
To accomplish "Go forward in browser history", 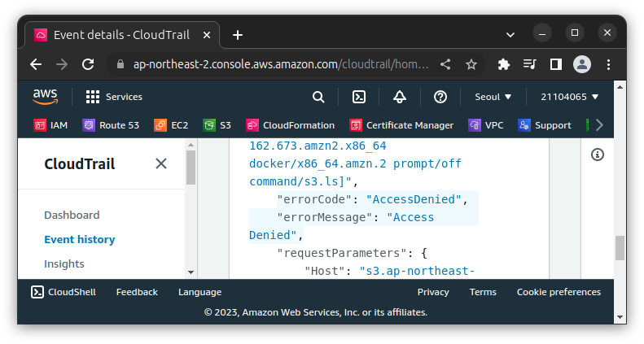I will click(62, 64).
